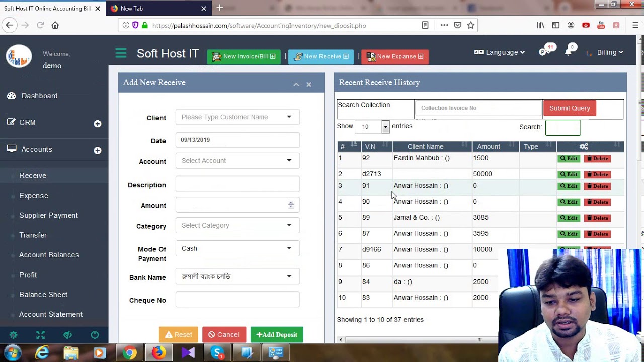
Task: Open the Select Account dropdown
Action: [237, 161]
